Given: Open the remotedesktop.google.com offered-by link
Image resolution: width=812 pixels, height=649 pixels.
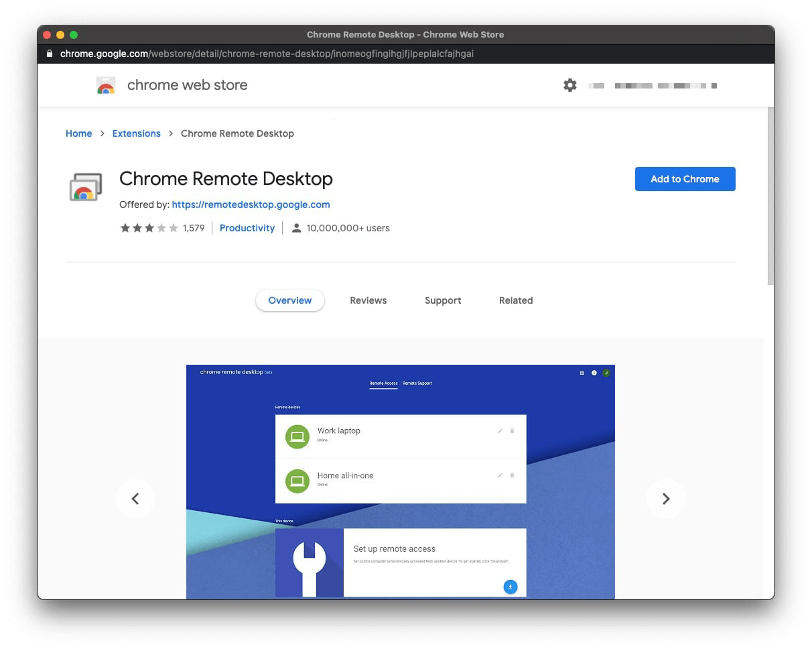Looking at the screenshot, I should [251, 204].
